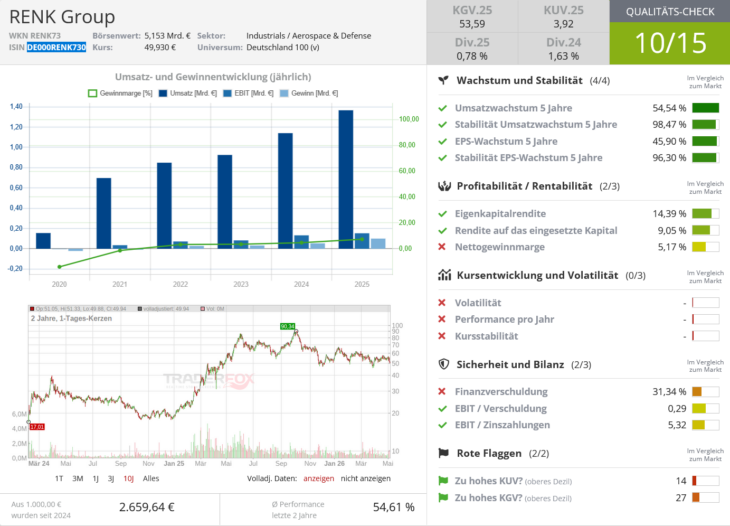Click 'nicht anzeigen' for Volladj. Daten

coord(365,479)
